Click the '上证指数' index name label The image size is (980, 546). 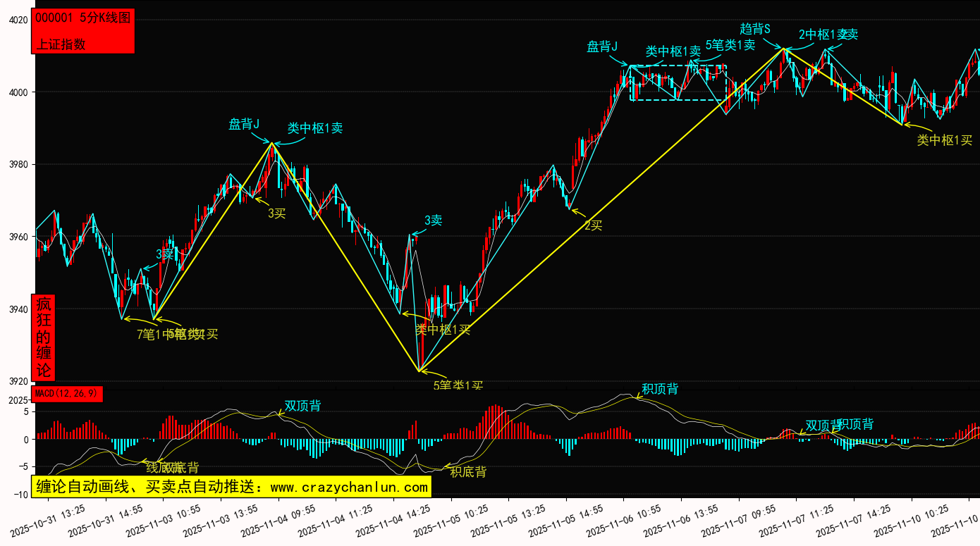pos(61,44)
